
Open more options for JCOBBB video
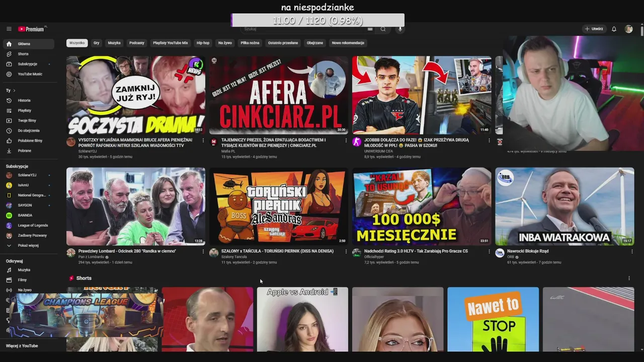(x=489, y=140)
